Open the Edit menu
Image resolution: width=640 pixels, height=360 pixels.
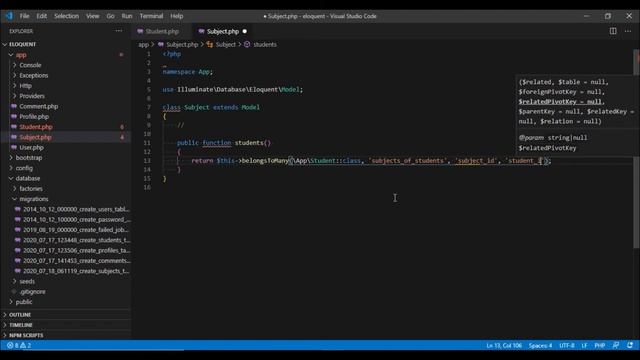coord(42,16)
